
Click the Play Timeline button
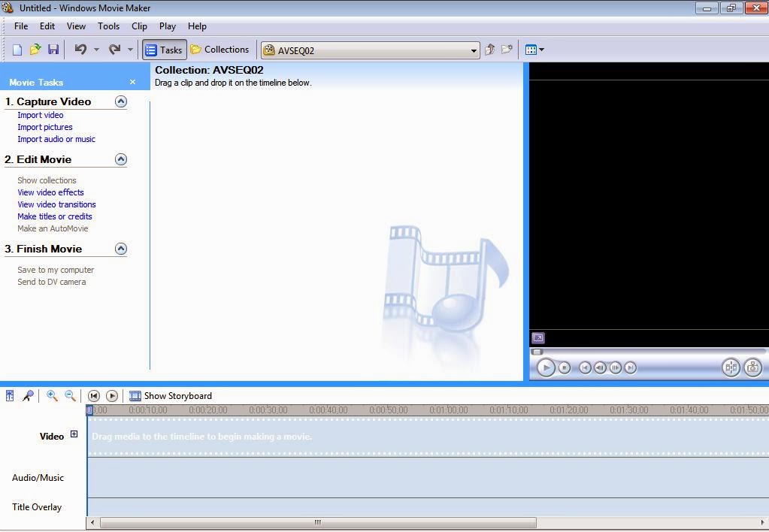click(112, 396)
